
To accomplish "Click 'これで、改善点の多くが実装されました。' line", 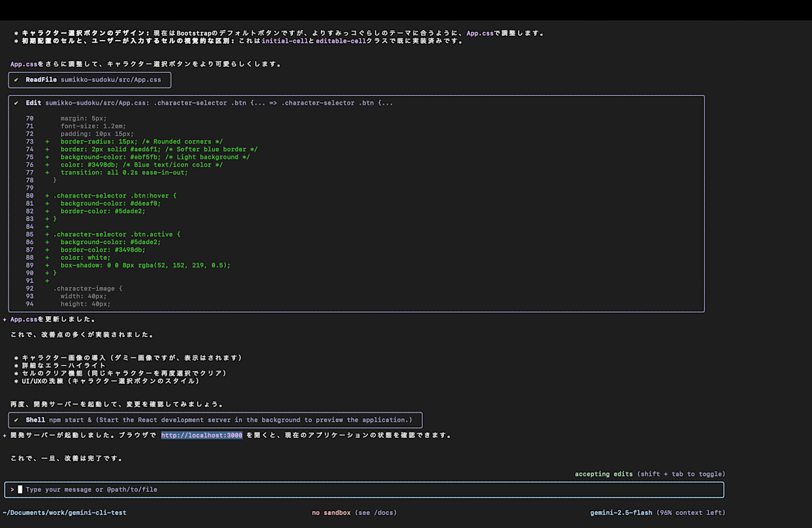I will point(83,334).
